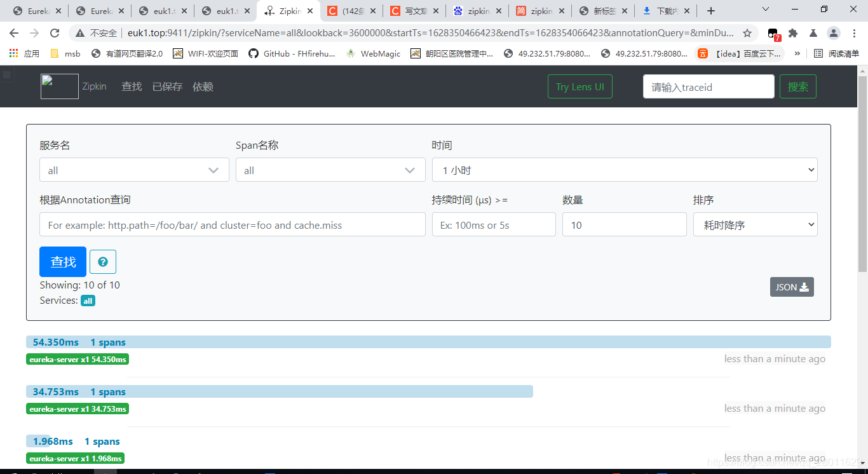
Task: Open the 朝阳区医院管理中... bookmark
Action: [452, 53]
